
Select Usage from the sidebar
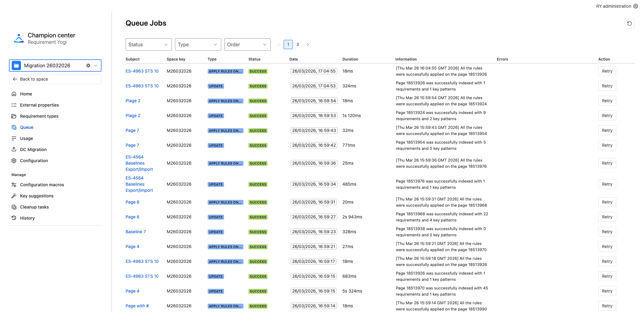[x=27, y=138]
